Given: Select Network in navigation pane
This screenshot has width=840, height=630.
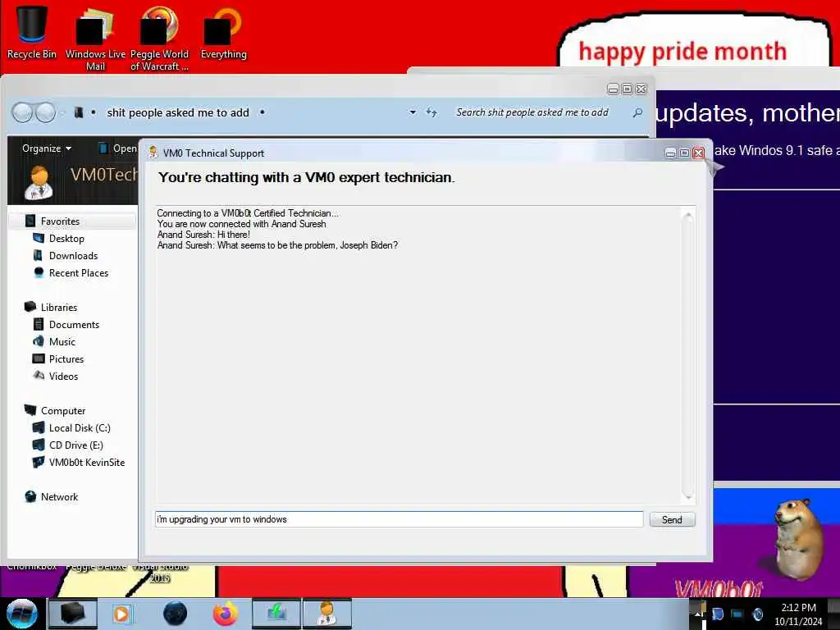Looking at the screenshot, I should 59,496.
